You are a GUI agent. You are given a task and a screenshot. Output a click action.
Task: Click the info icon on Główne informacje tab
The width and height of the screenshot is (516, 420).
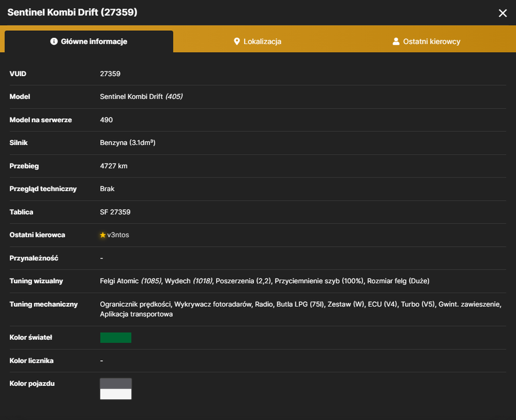click(54, 41)
